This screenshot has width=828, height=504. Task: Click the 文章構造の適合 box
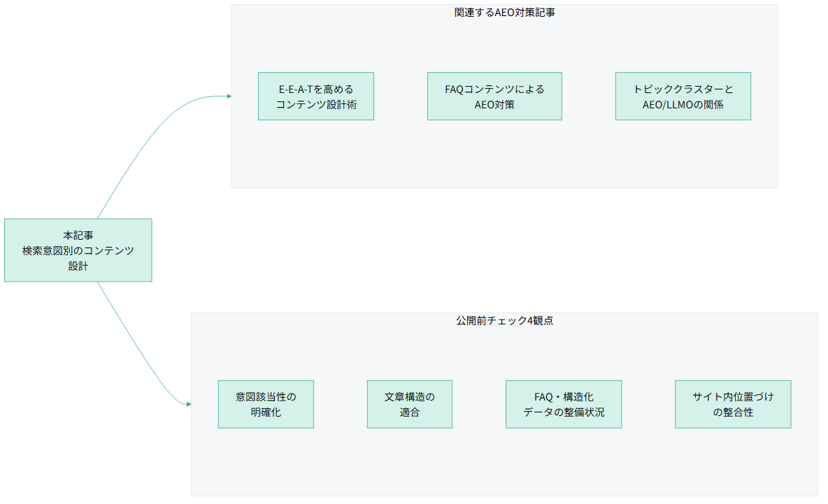(409, 404)
